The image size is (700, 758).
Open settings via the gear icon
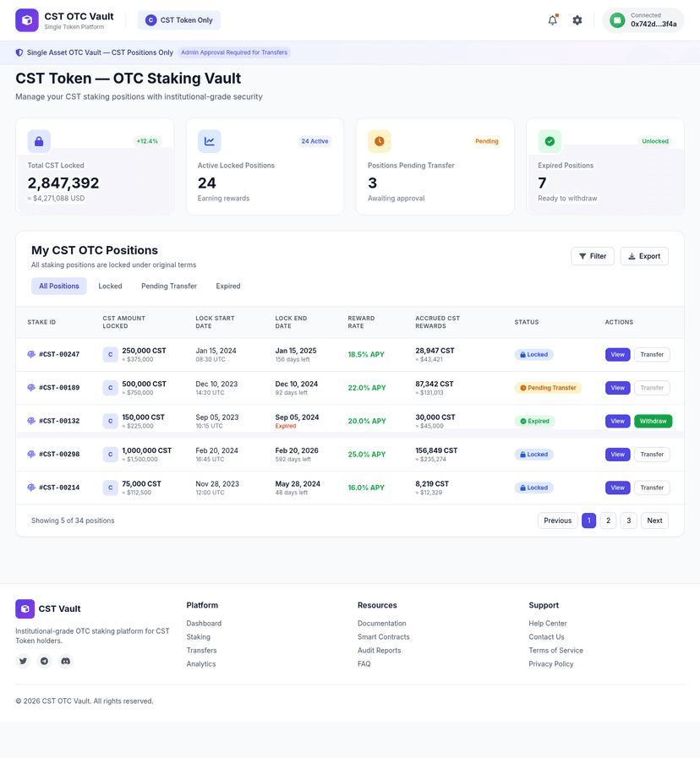[577, 19]
